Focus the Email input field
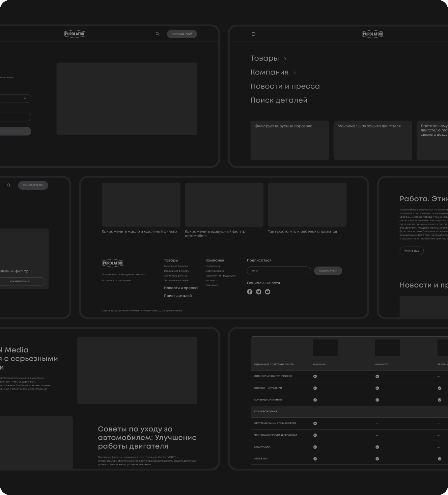 (x=279, y=271)
